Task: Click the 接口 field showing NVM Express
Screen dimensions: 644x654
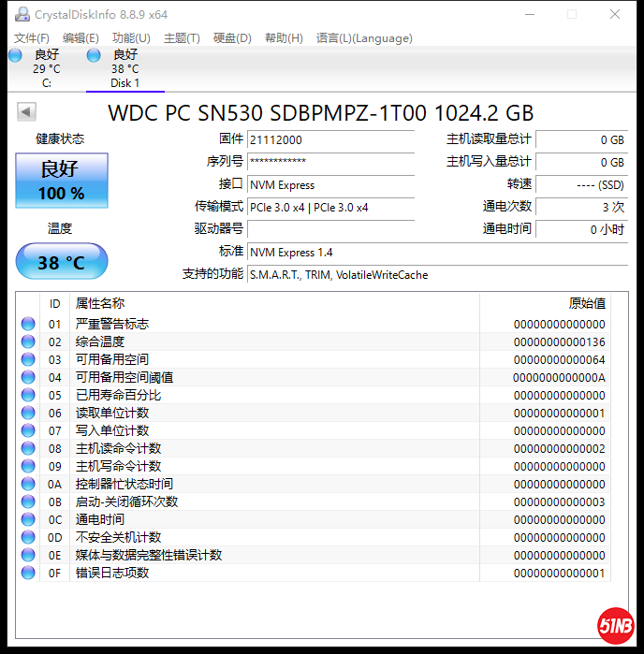Action: [x=330, y=184]
